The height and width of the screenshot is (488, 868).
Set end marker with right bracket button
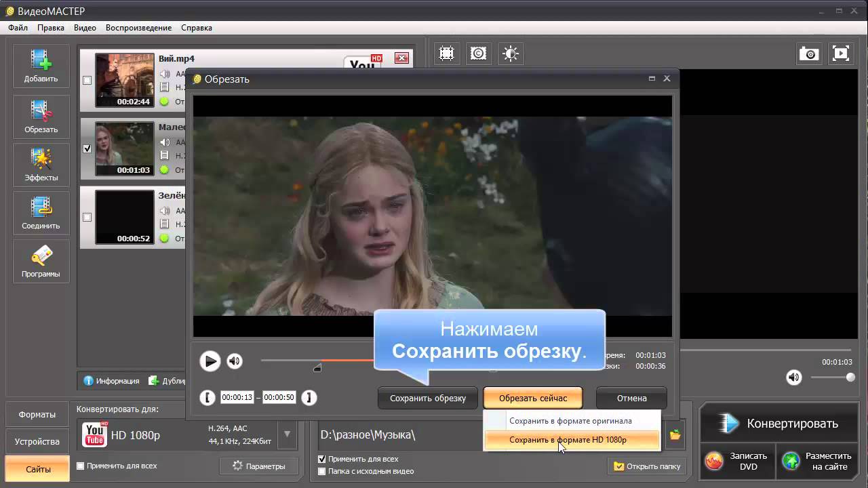309,398
